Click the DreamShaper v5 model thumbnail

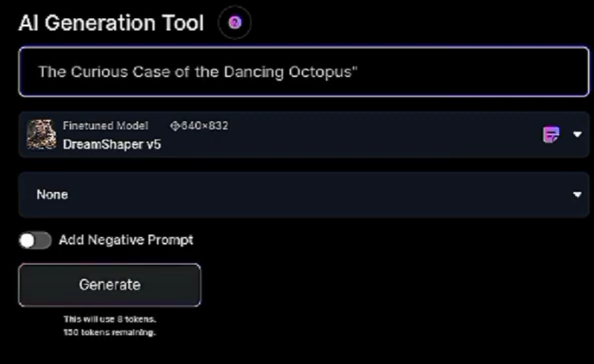pos(41,134)
